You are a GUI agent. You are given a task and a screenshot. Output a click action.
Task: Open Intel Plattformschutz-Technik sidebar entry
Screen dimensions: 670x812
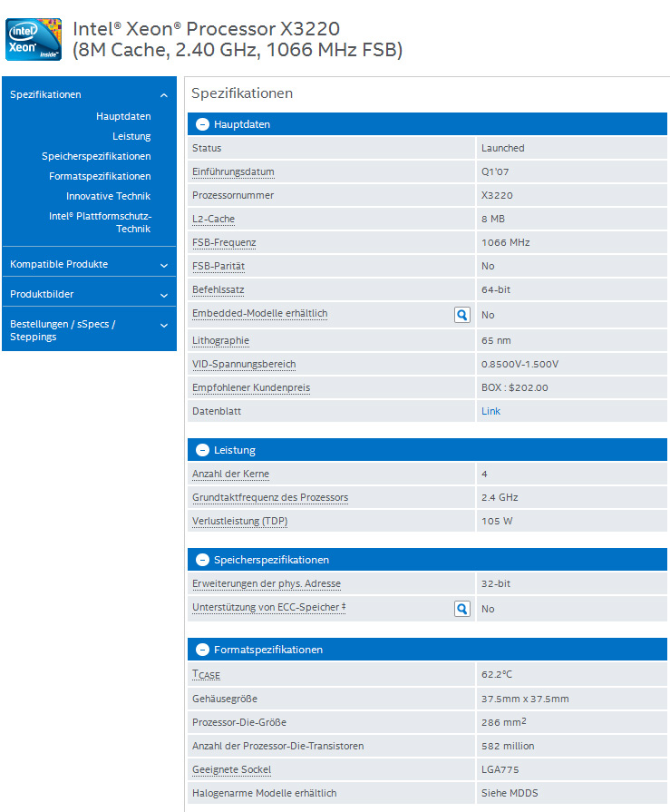coord(100,222)
